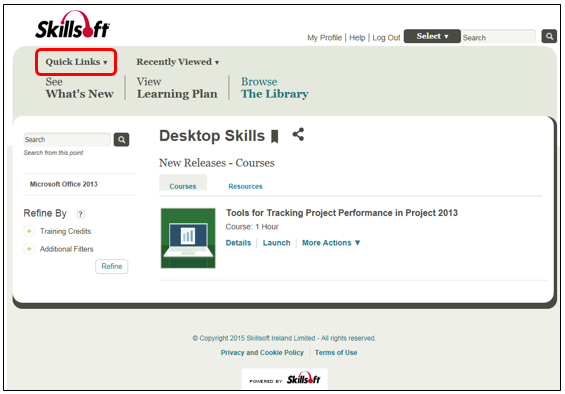Open More Actions dropdown for course

tap(331, 243)
